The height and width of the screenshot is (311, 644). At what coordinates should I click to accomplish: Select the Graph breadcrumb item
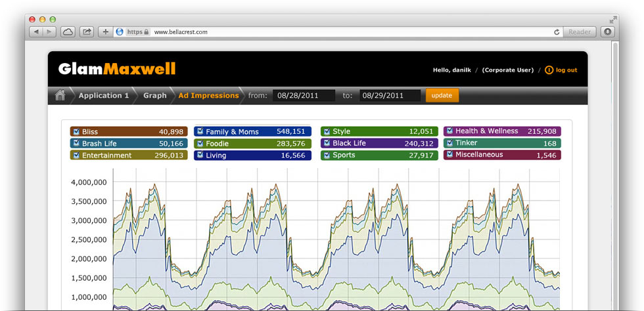click(155, 96)
